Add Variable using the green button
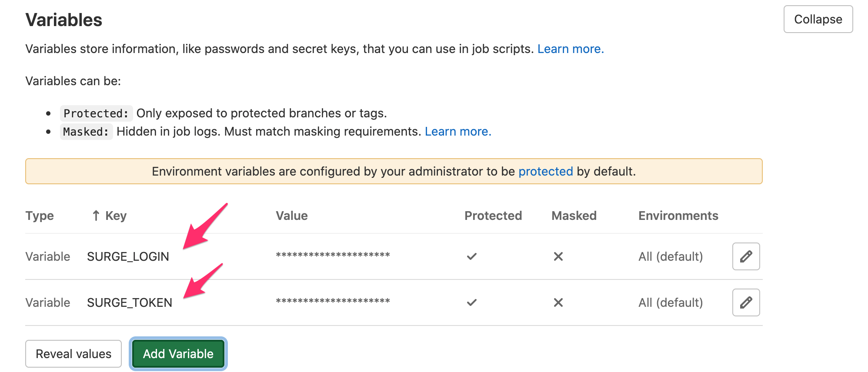 178,354
